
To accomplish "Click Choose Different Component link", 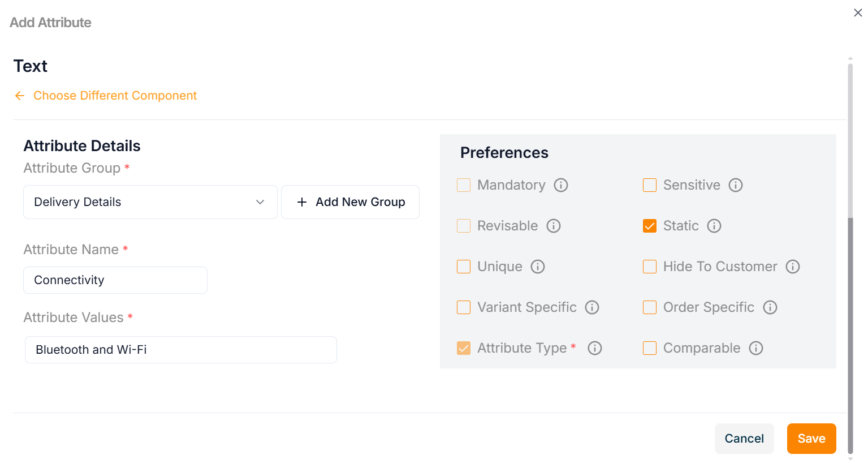I will 115,96.
